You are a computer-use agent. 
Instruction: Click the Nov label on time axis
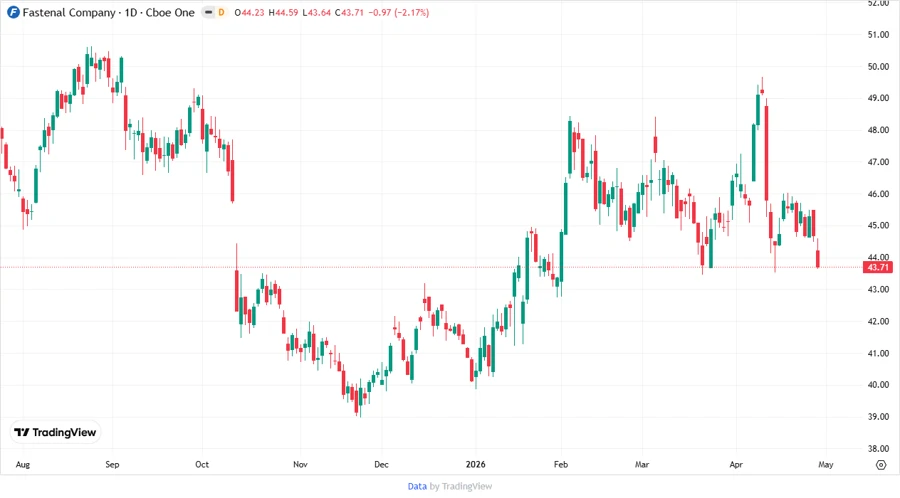[x=300, y=465]
